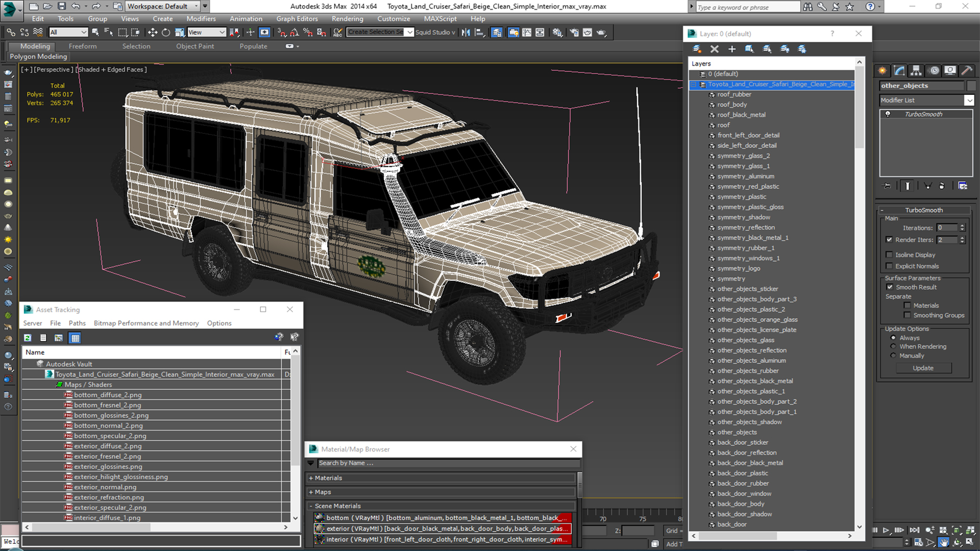Toggle the Smooth Result checkbox
The height and width of the screenshot is (551, 980).
(890, 287)
